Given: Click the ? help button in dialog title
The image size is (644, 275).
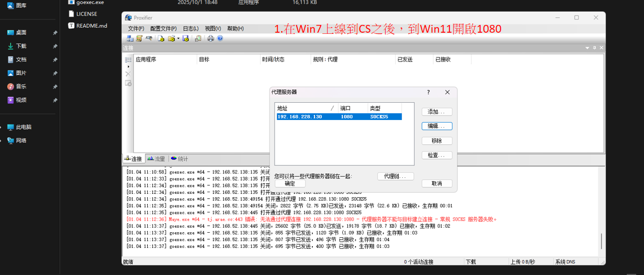Looking at the screenshot, I should (x=428, y=92).
